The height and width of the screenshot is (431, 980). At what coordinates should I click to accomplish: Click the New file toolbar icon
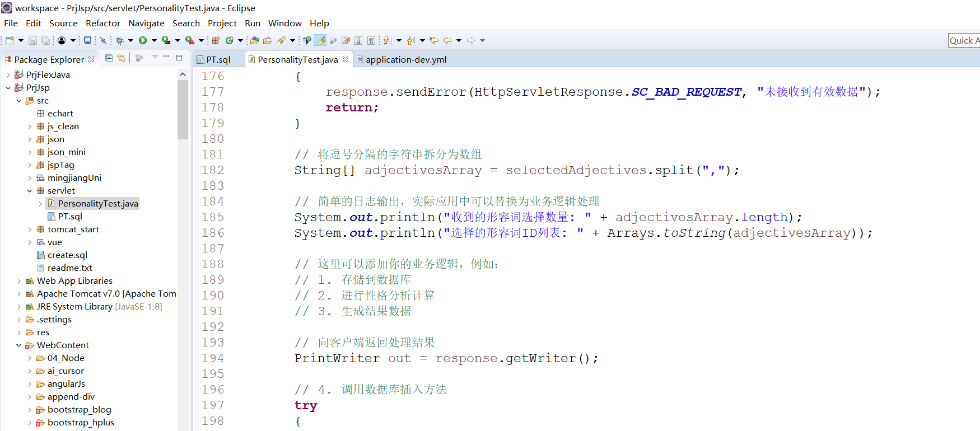10,40
